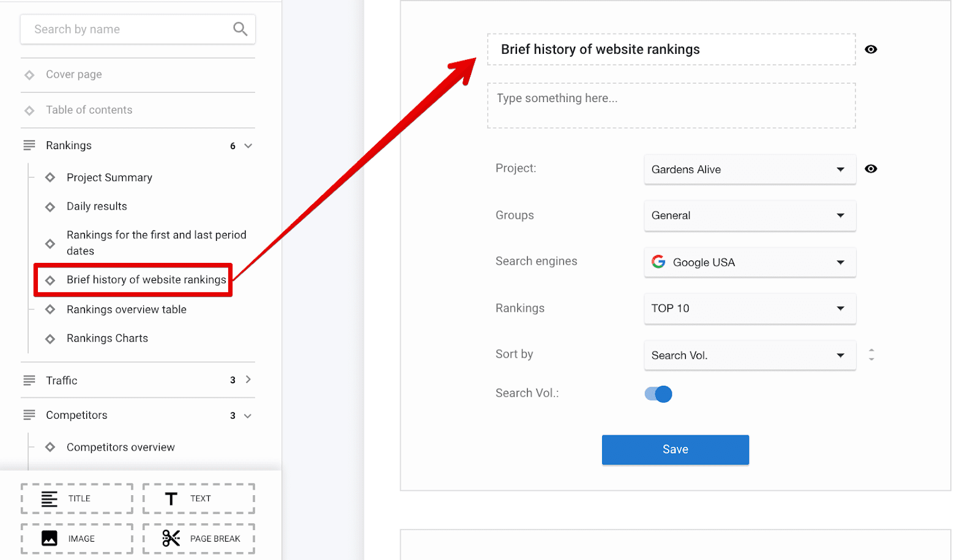Open Competitors overview item
The width and height of the screenshot is (979, 560).
pos(121,448)
